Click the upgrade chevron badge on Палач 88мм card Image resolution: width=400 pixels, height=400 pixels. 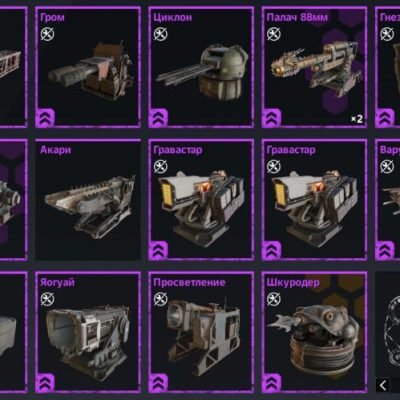(272, 118)
